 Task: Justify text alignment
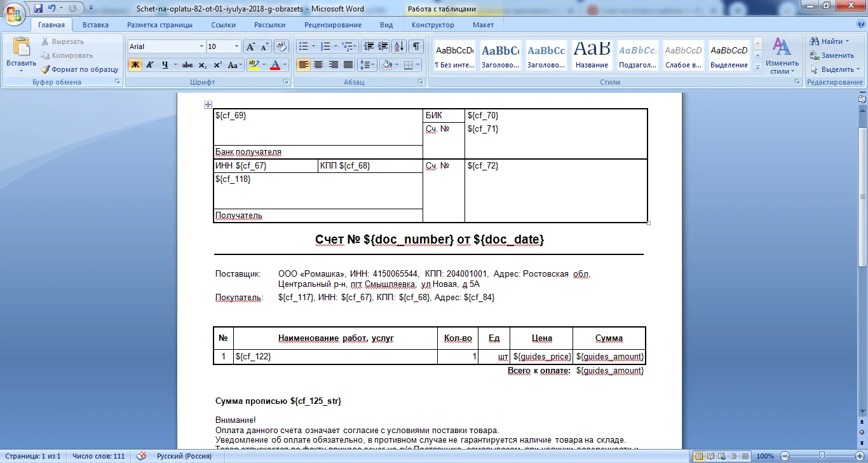pyautogui.click(x=348, y=65)
